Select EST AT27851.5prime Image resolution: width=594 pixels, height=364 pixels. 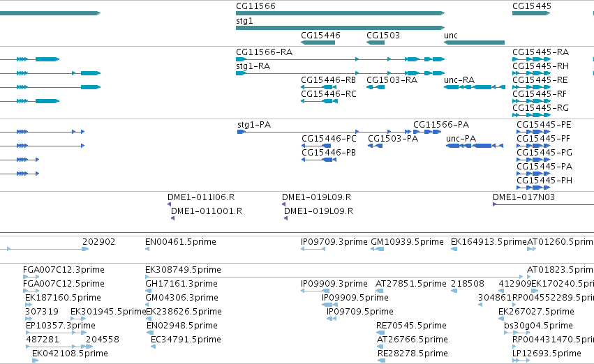pos(380,291)
